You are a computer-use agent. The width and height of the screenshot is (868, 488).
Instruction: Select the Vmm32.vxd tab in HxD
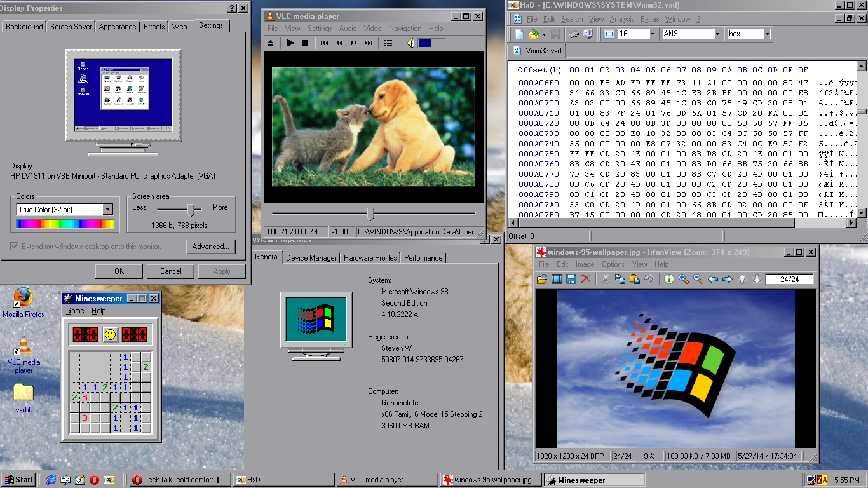coord(537,51)
